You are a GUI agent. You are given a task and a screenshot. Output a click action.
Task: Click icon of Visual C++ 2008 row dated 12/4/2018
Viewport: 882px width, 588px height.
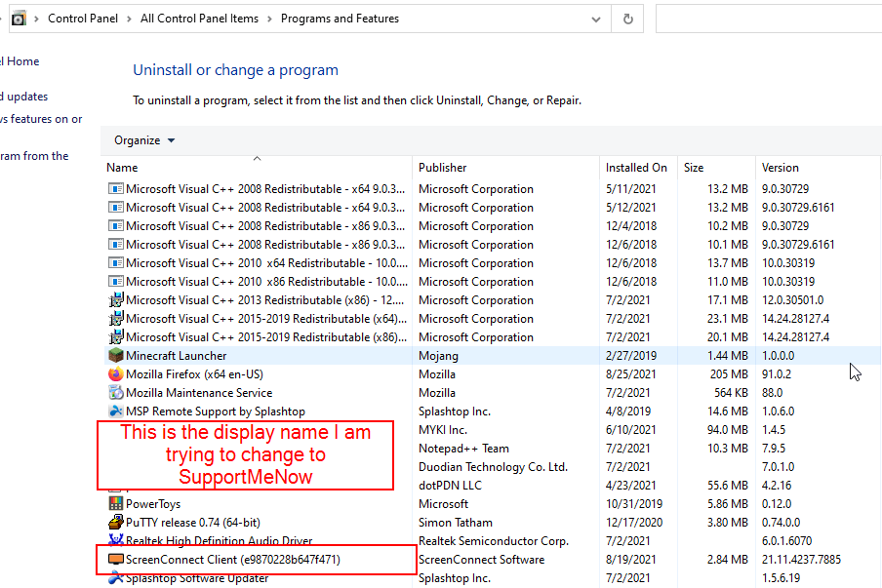(116, 225)
